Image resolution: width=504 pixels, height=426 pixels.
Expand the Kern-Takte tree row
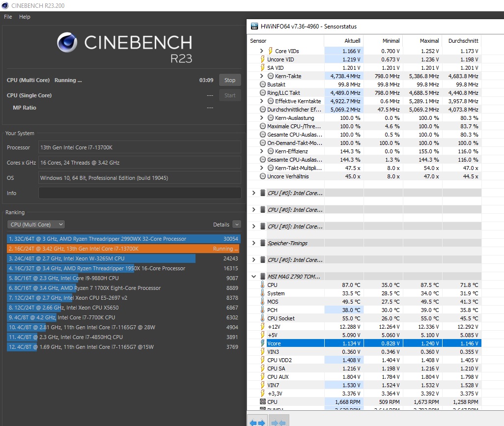click(x=262, y=76)
